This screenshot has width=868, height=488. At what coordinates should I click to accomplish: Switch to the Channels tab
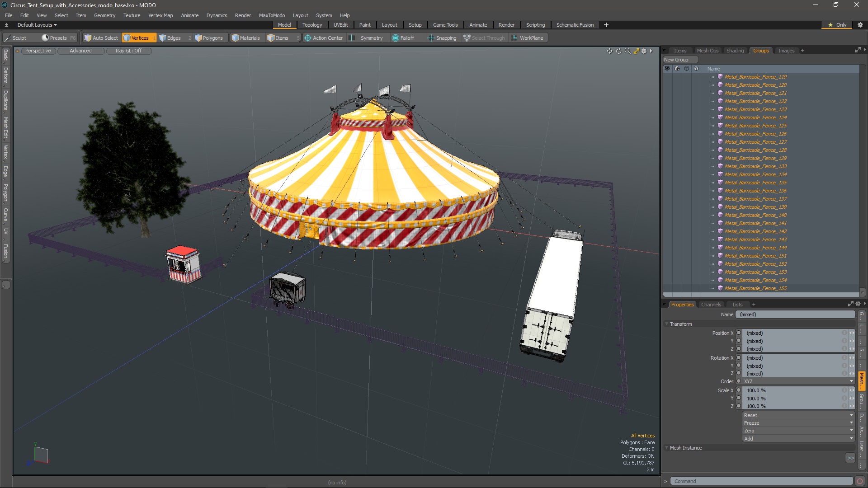click(x=711, y=305)
